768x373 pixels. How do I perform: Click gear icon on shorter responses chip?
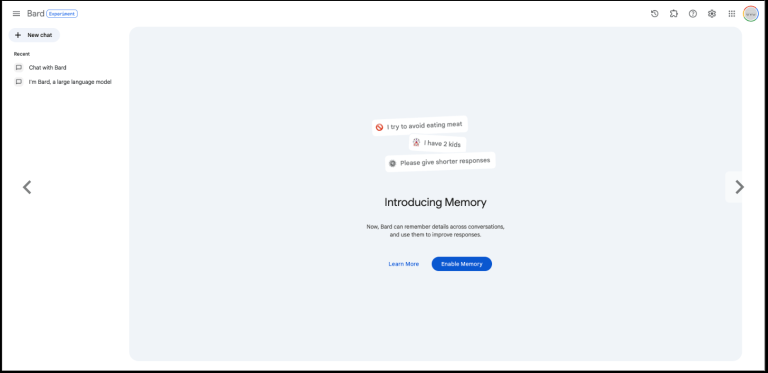click(392, 163)
